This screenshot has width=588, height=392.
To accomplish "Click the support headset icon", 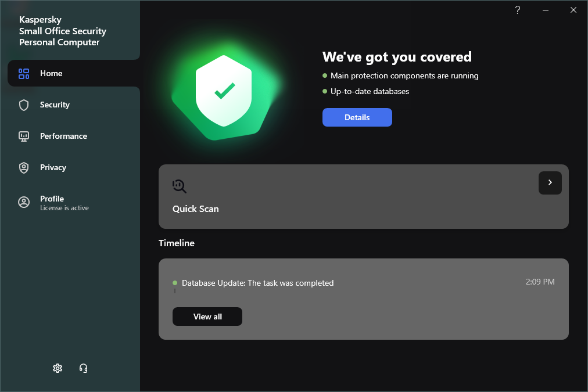I will 84,368.
